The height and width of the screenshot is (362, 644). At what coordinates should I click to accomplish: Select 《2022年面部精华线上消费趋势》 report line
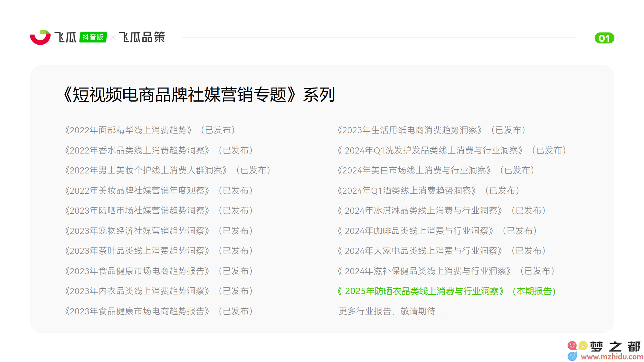(150, 130)
